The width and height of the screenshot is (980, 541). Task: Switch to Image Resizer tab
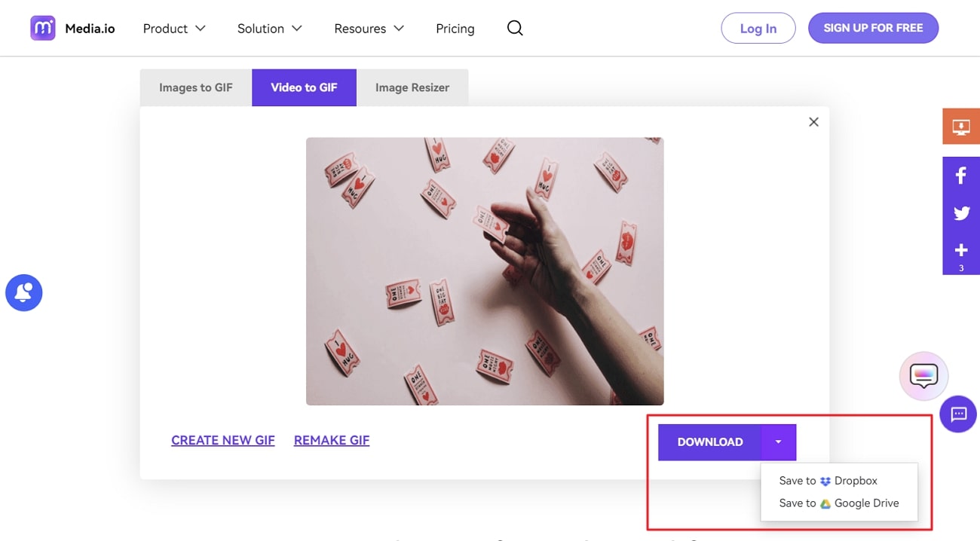[x=412, y=87]
